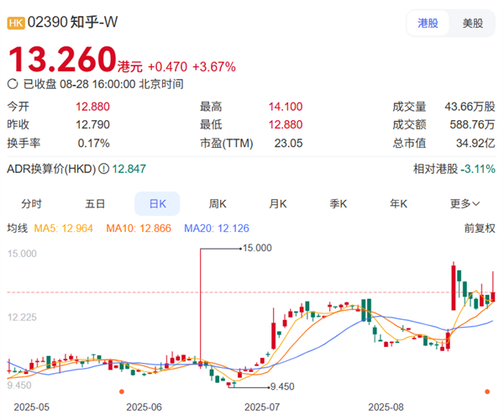Viewport: 504px width, 420px height.
Task: Switch to the 季K quarterly chart
Action: [338, 203]
